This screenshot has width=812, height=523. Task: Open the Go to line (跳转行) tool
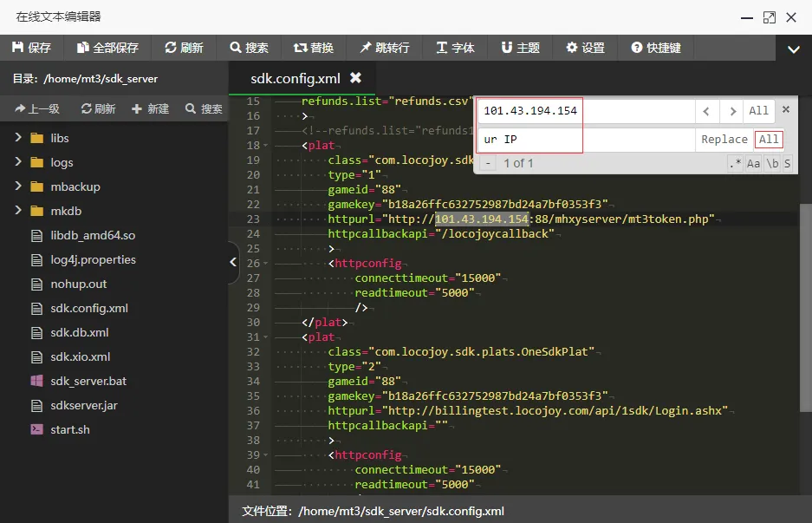pyautogui.click(x=366, y=48)
